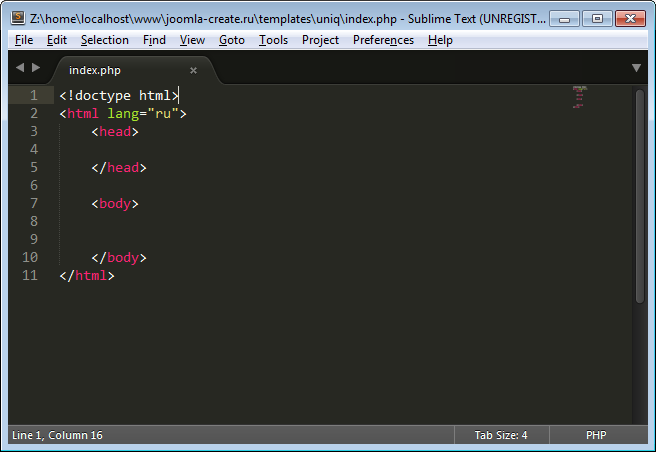
Task: Click the minimap code preview
Action: 579,96
